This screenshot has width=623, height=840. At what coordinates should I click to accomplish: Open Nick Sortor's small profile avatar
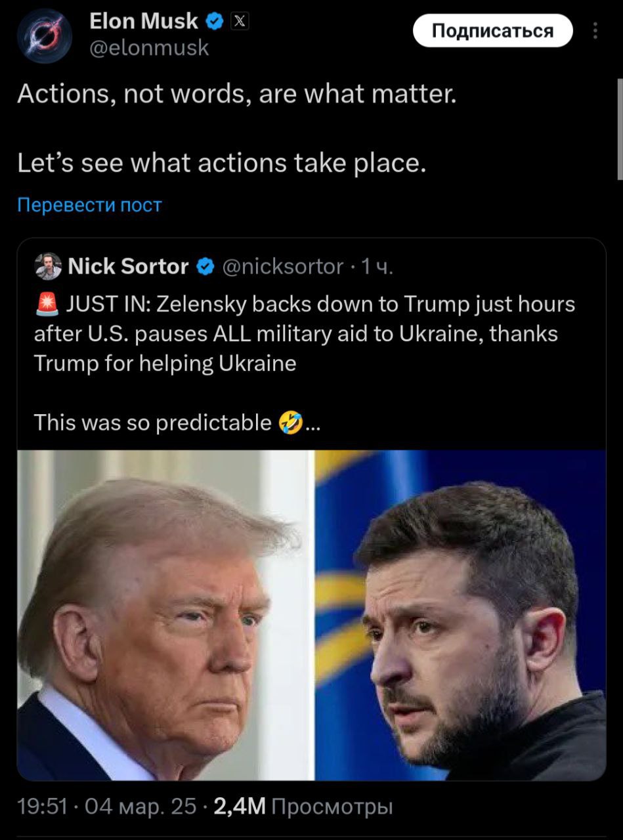(x=48, y=266)
